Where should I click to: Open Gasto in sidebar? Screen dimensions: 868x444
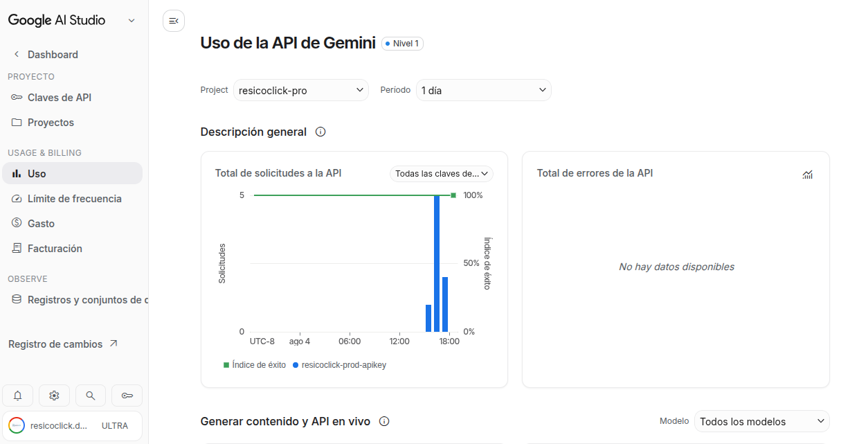[x=72, y=224]
